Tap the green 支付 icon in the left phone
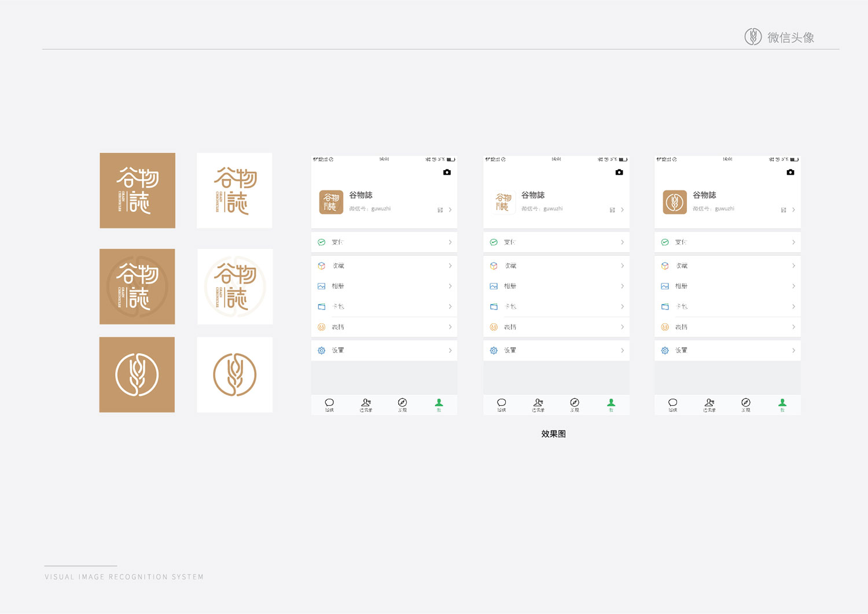This screenshot has height=614, width=868. [322, 242]
